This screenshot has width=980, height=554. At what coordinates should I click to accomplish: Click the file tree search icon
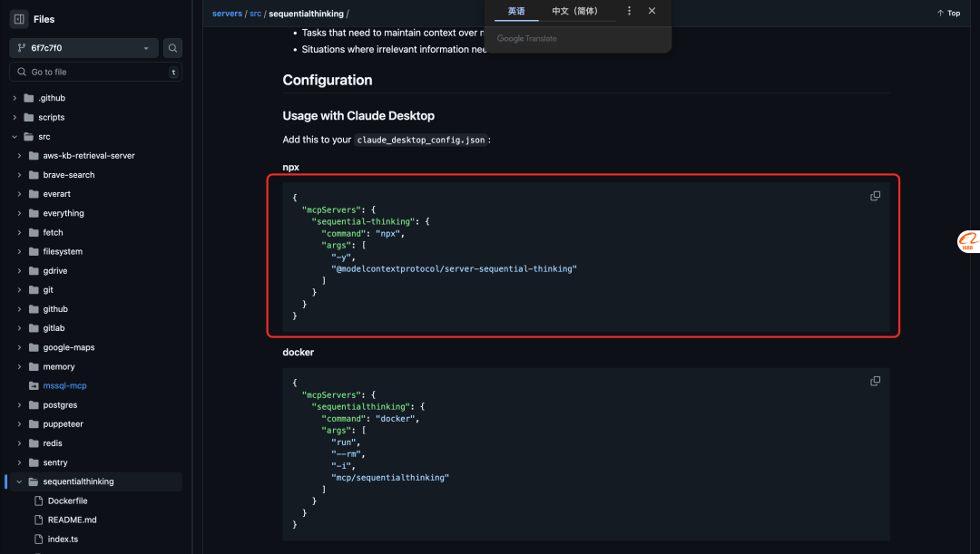click(172, 48)
